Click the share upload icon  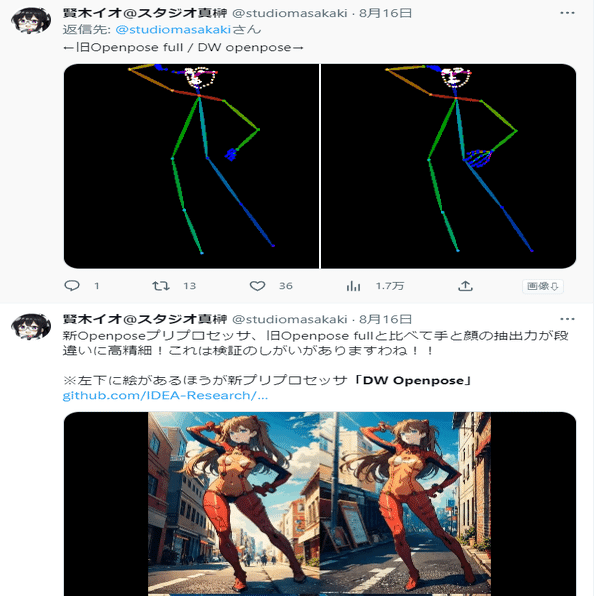465,286
